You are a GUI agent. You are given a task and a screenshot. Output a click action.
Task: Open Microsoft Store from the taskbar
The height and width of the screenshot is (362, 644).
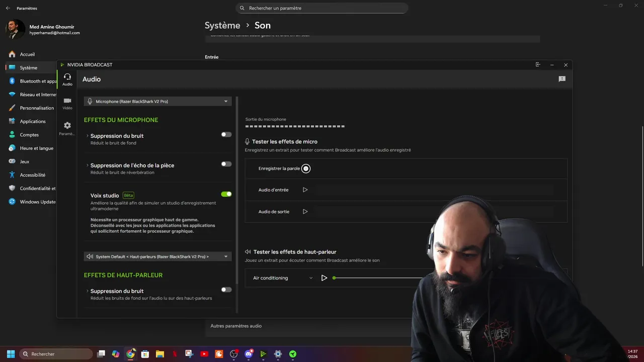click(x=145, y=354)
